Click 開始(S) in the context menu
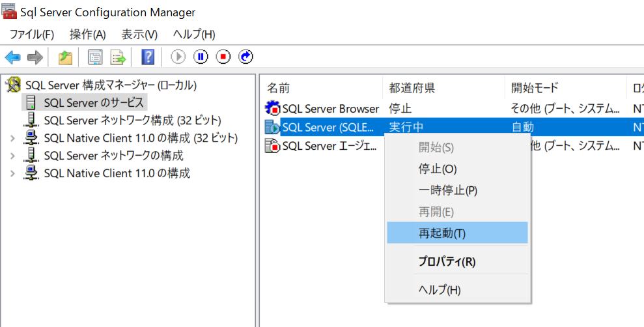Image resolution: width=644 pixels, height=327 pixels. (x=458, y=147)
